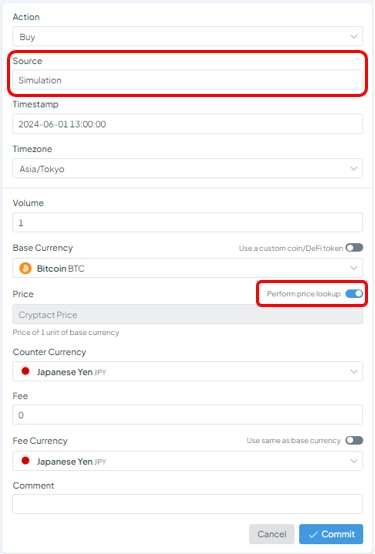Open the Fee Currency dropdown chevron
The height and width of the screenshot is (554, 375).
[x=353, y=461]
